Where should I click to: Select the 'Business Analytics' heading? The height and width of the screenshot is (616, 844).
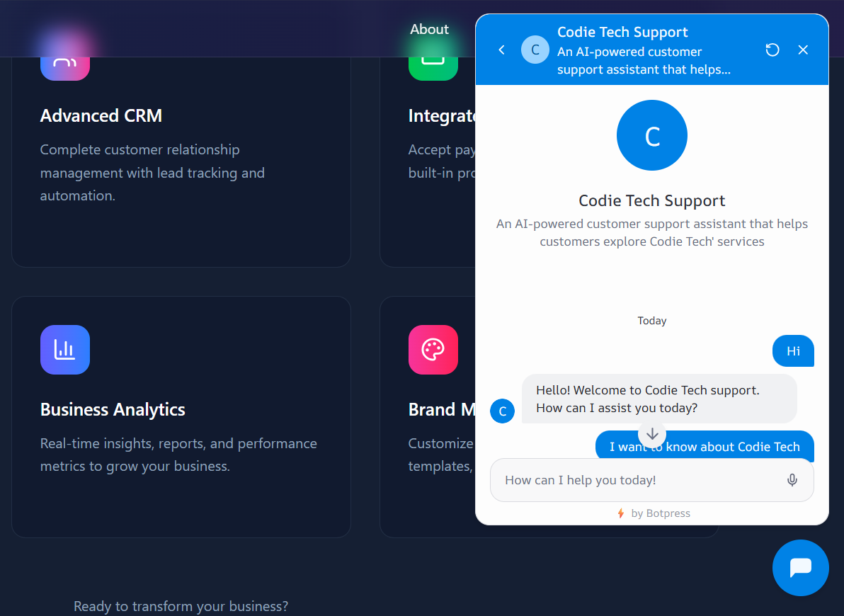(x=113, y=410)
